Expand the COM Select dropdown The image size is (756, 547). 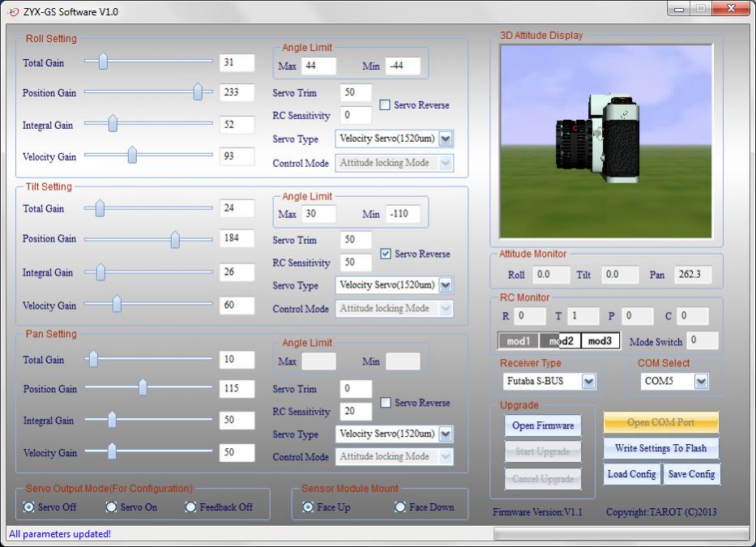tap(700, 381)
